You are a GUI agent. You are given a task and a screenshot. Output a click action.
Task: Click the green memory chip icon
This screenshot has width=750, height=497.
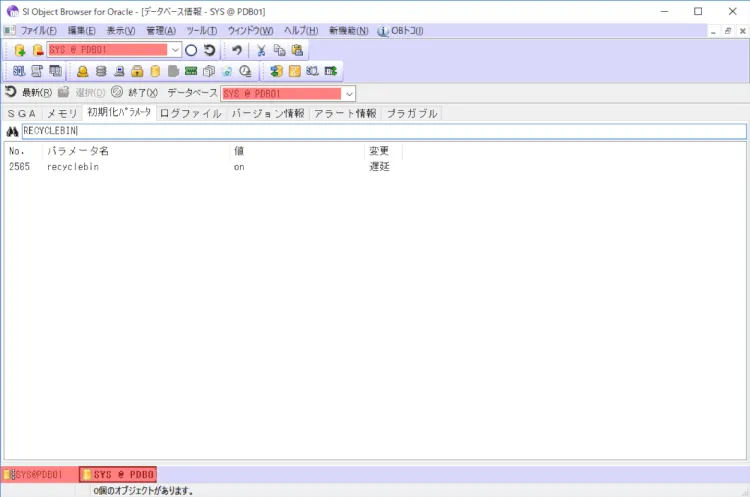(x=191, y=72)
